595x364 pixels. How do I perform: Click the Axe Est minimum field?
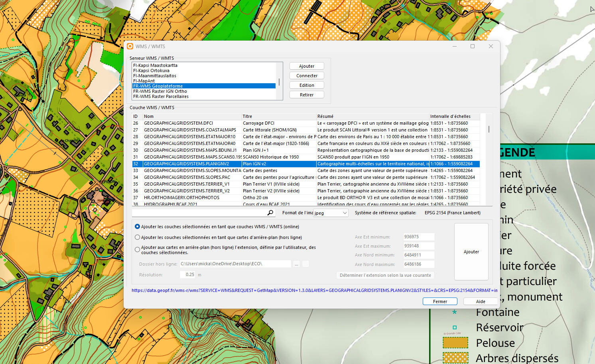pyautogui.click(x=418, y=237)
